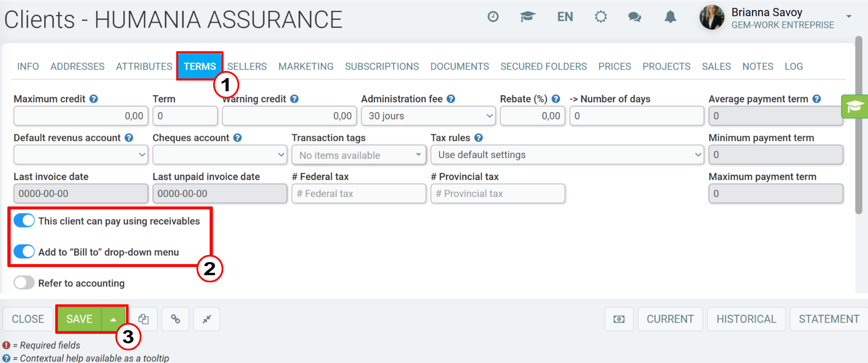Screen dimensions: 868x363
Task: Open the clock history icon in header
Action: [x=493, y=17]
